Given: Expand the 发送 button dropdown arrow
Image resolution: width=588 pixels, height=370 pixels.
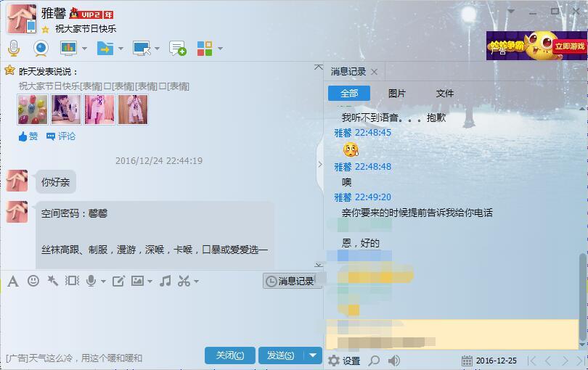Looking at the screenshot, I should (313, 355).
